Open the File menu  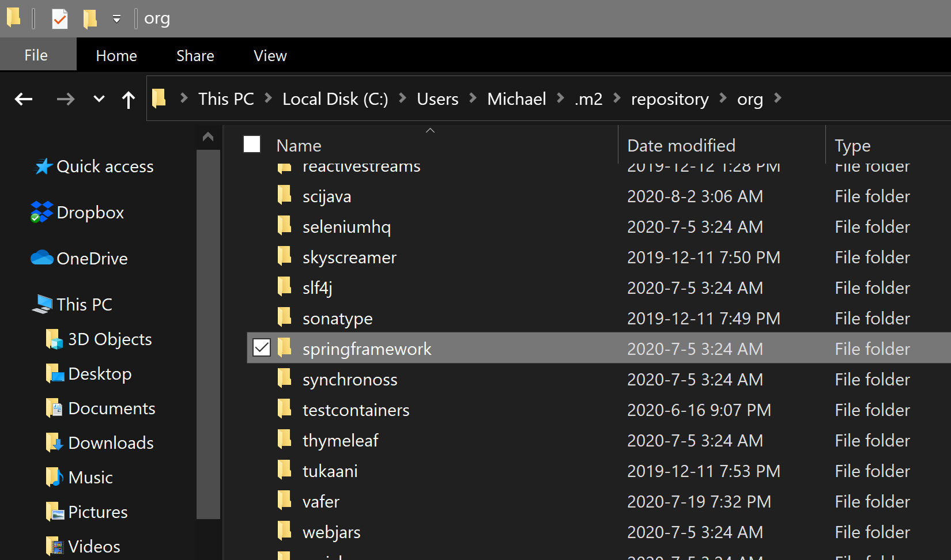click(36, 55)
